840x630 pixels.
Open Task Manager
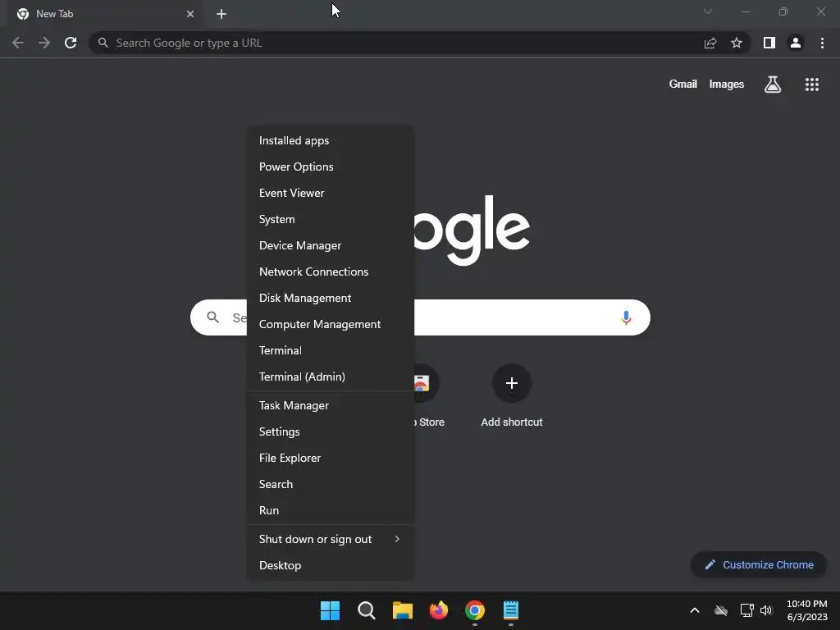pyautogui.click(x=330, y=405)
